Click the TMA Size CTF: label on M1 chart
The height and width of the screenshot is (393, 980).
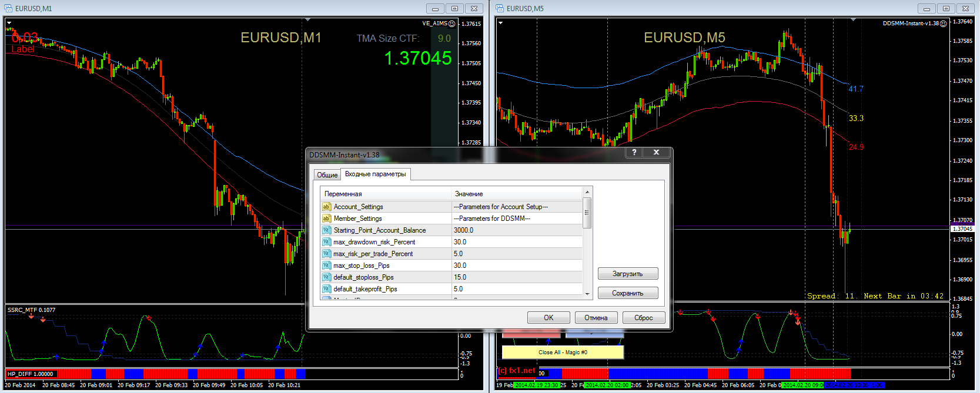pos(388,38)
